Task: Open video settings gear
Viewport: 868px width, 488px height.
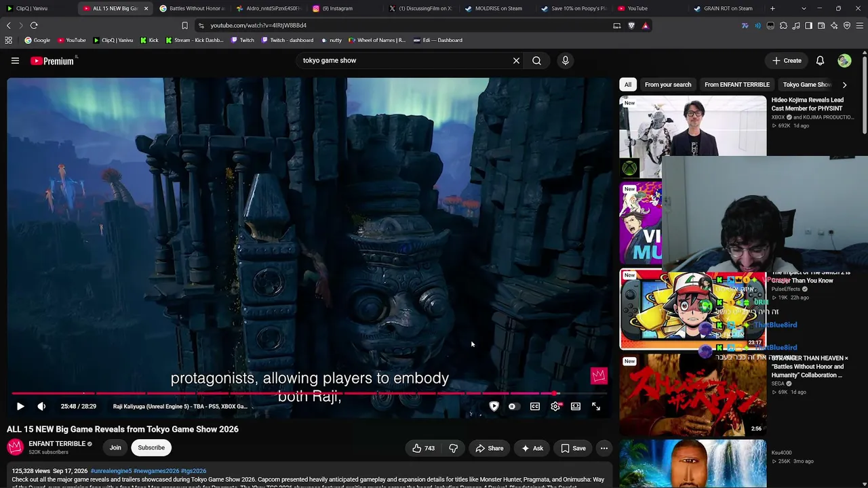Action: tap(555, 407)
